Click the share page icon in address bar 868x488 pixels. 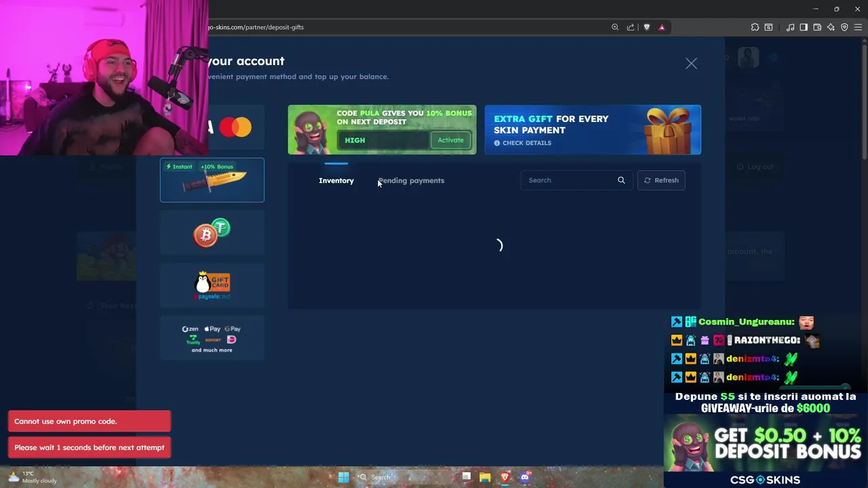tap(631, 27)
